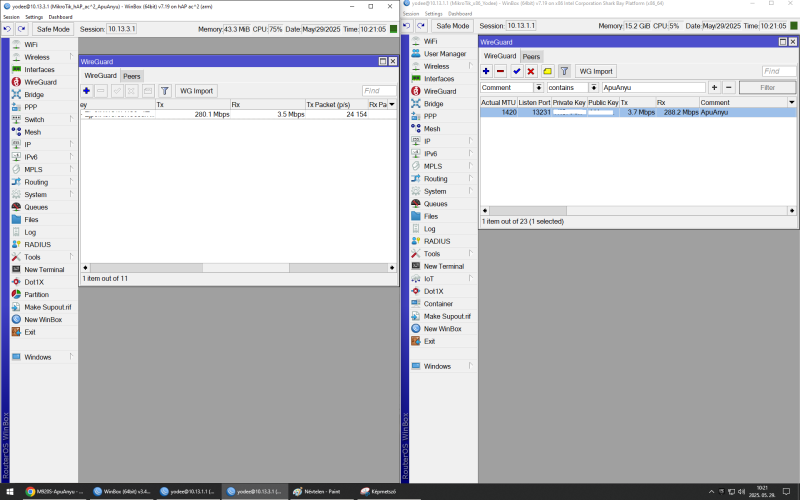The image size is (800, 500).
Task: Open WireGuard in left WinBox sidebar
Action: (40, 82)
